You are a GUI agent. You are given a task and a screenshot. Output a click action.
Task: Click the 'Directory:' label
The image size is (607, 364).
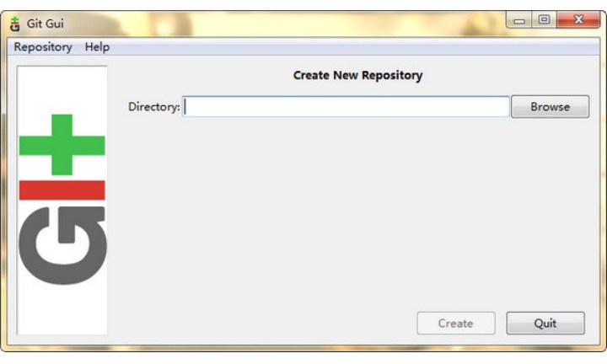point(154,107)
